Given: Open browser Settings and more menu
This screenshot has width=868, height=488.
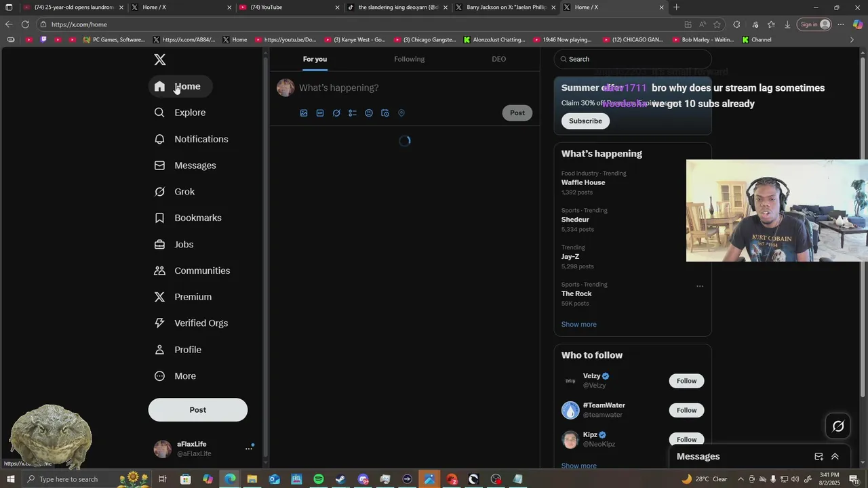Looking at the screenshot, I should click(841, 24).
